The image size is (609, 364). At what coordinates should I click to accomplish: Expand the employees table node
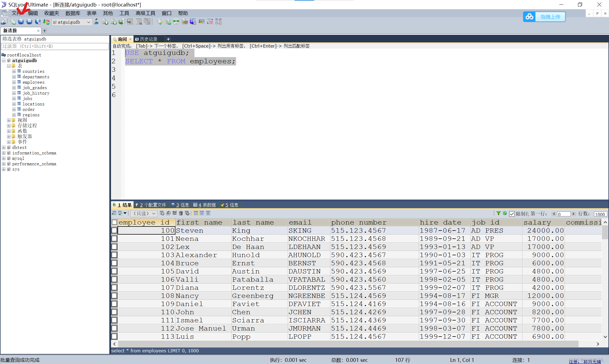pos(14,82)
